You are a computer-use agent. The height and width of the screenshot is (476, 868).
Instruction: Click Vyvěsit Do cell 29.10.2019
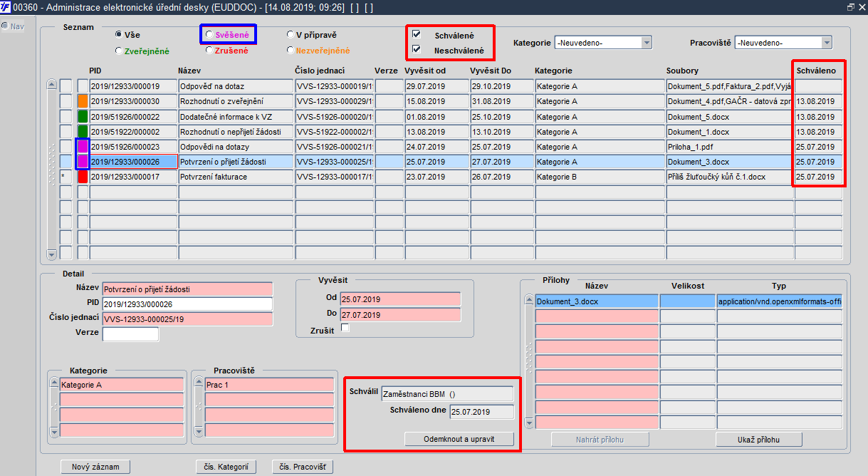click(501, 86)
